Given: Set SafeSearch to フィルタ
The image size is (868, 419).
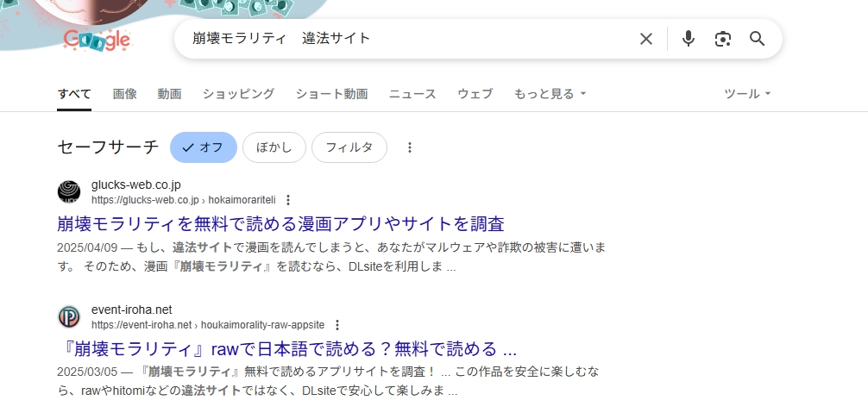Looking at the screenshot, I should 349,147.
